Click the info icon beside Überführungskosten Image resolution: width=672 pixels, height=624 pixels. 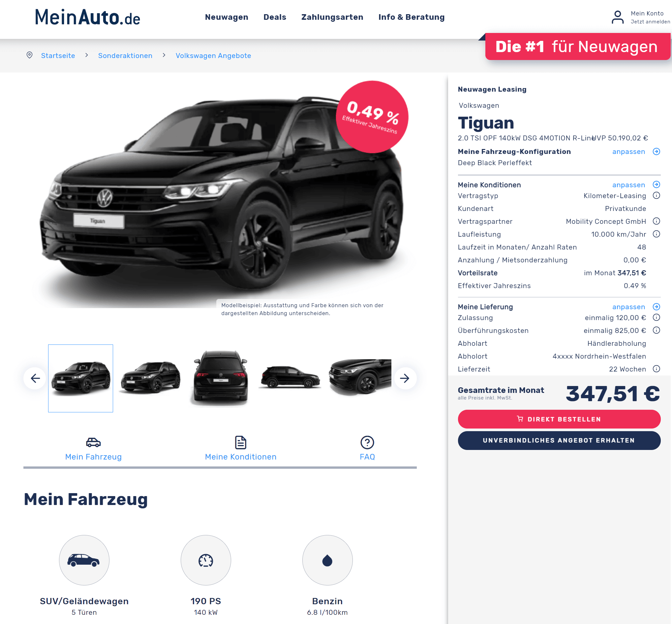click(x=656, y=330)
